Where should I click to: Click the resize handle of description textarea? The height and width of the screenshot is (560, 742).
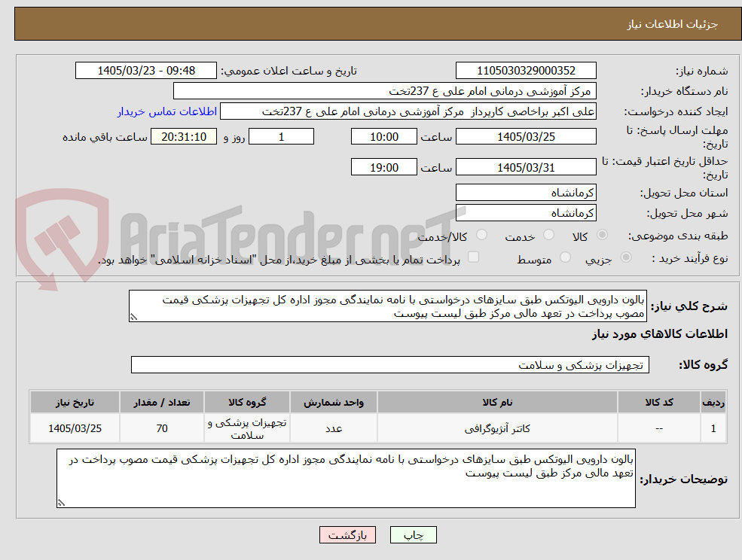pyautogui.click(x=133, y=318)
